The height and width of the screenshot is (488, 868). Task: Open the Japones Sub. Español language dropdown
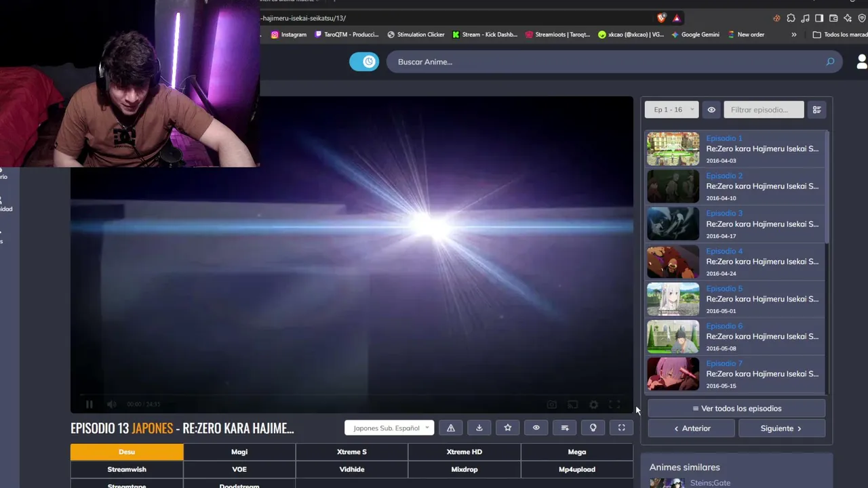pyautogui.click(x=389, y=428)
